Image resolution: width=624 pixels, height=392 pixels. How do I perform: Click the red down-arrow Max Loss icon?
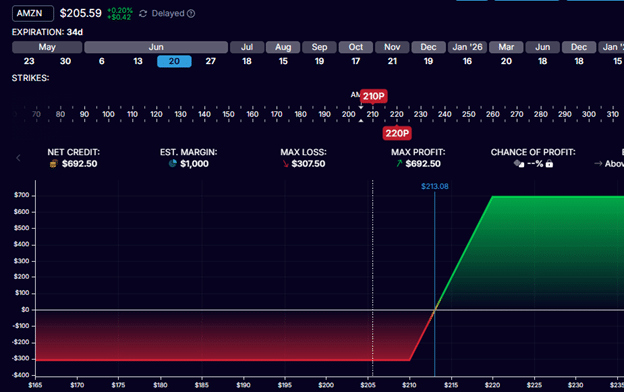pos(285,164)
